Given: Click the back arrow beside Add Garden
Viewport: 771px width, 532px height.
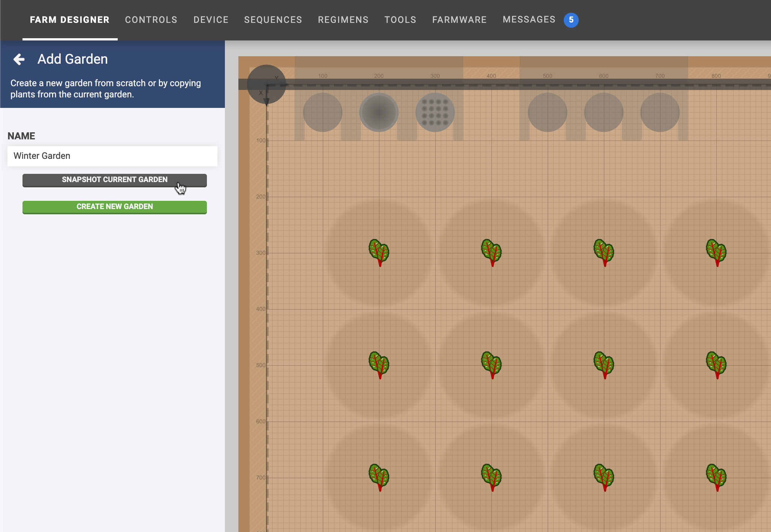Looking at the screenshot, I should coord(19,59).
